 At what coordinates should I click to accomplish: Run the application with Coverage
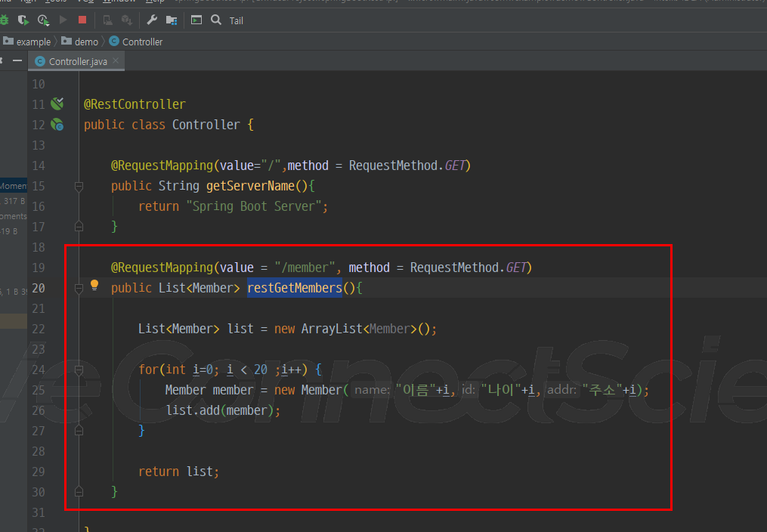pyautogui.click(x=23, y=20)
